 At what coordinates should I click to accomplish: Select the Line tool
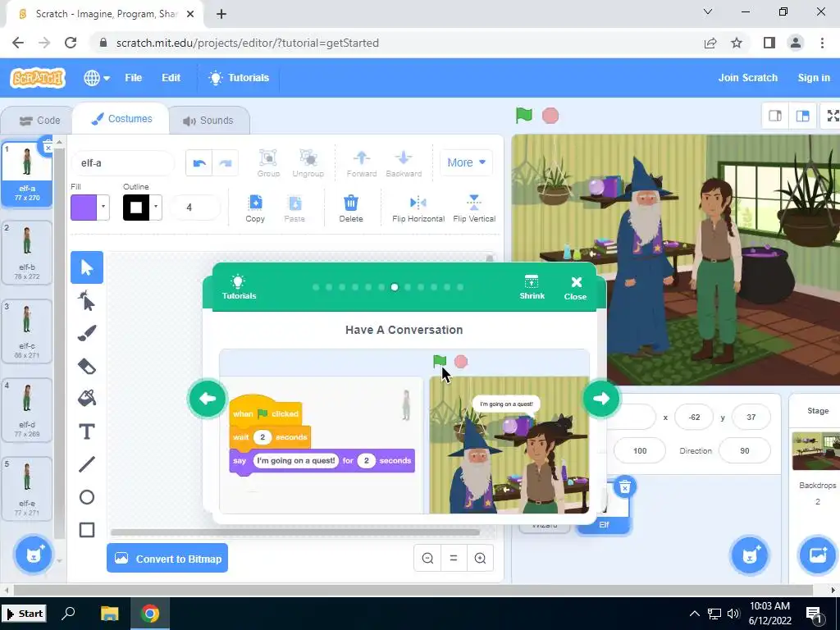tap(87, 464)
